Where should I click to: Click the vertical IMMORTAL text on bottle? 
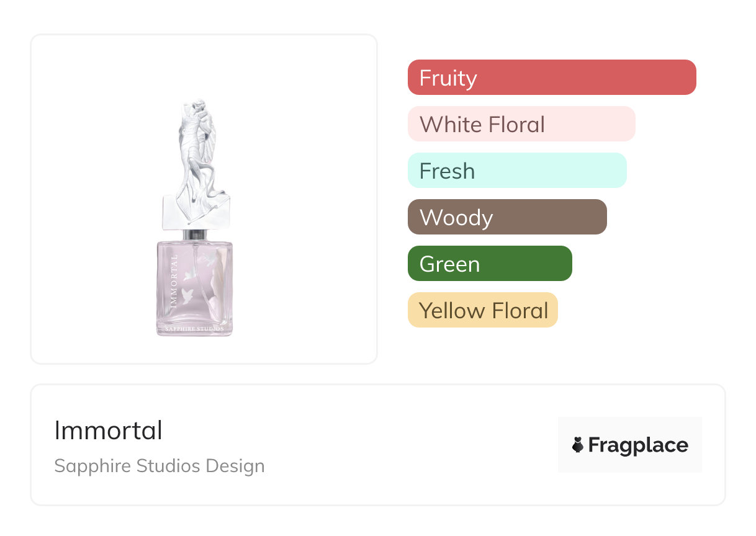click(x=173, y=282)
